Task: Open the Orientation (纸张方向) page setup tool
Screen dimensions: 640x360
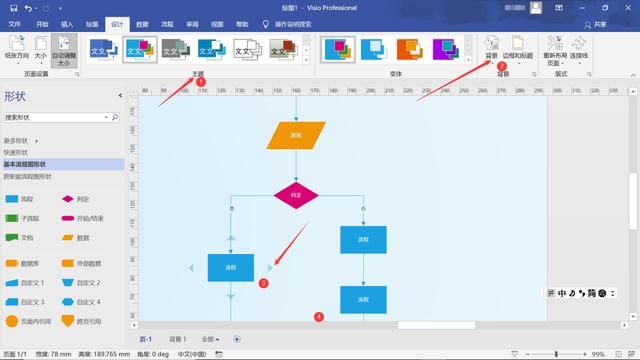Action: (x=17, y=50)
